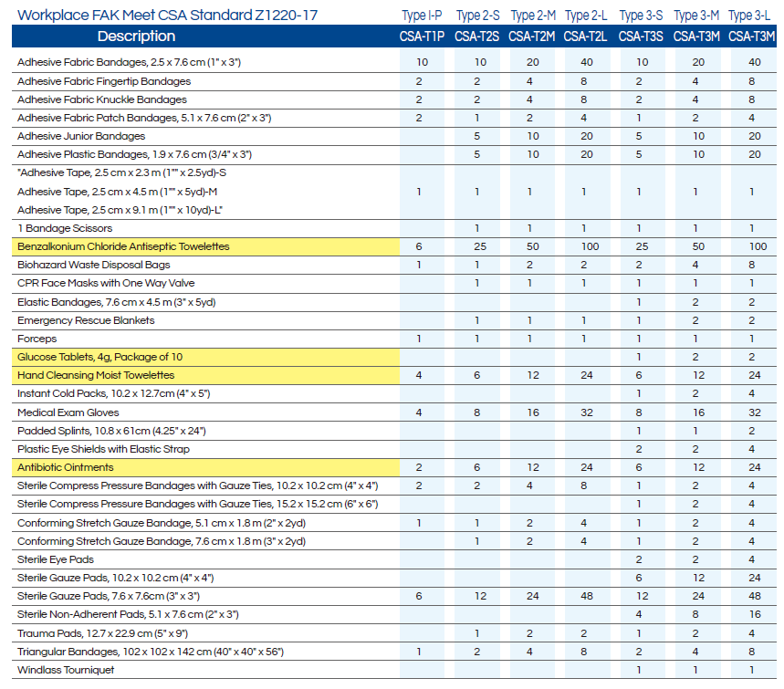Click the 'Sterile Eye Pads' row label
The image size is (784, 689).
[56, 559]
